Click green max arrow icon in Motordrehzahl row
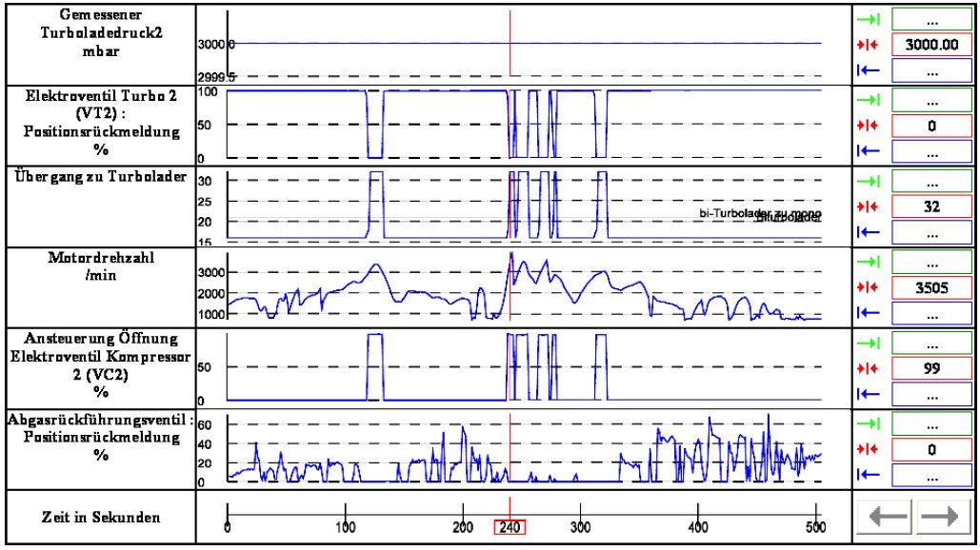 [869, 263]
